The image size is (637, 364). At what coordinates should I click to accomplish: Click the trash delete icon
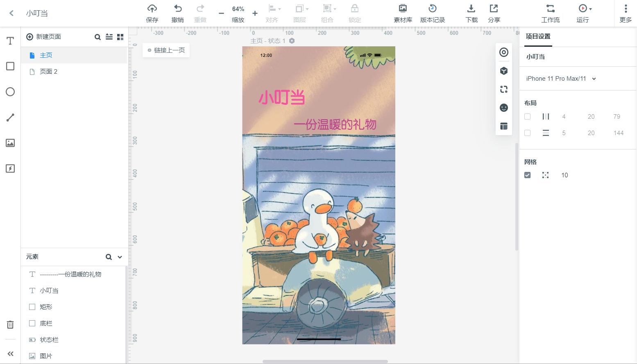pyautogui.click(x=10, y=325)
